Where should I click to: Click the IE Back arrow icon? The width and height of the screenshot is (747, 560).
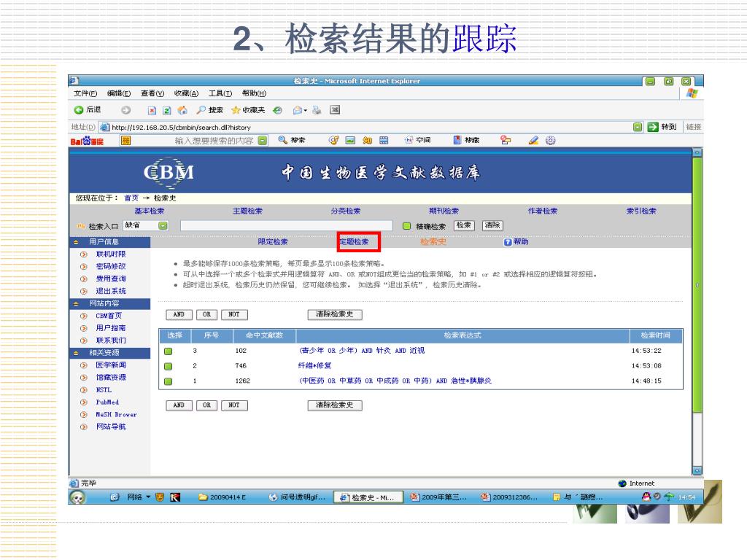point(79,110)
